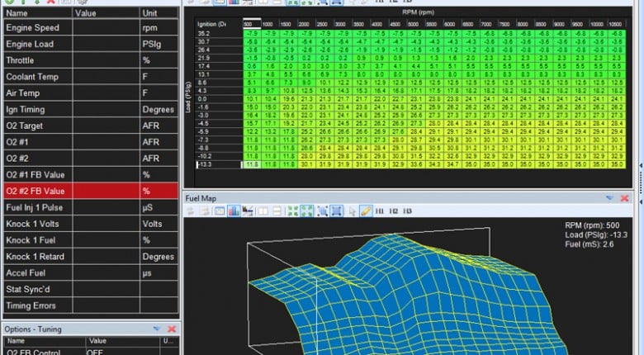Click the Value header in Options - Tuning list
Viewport: 644px width, 355px height.
122,341
